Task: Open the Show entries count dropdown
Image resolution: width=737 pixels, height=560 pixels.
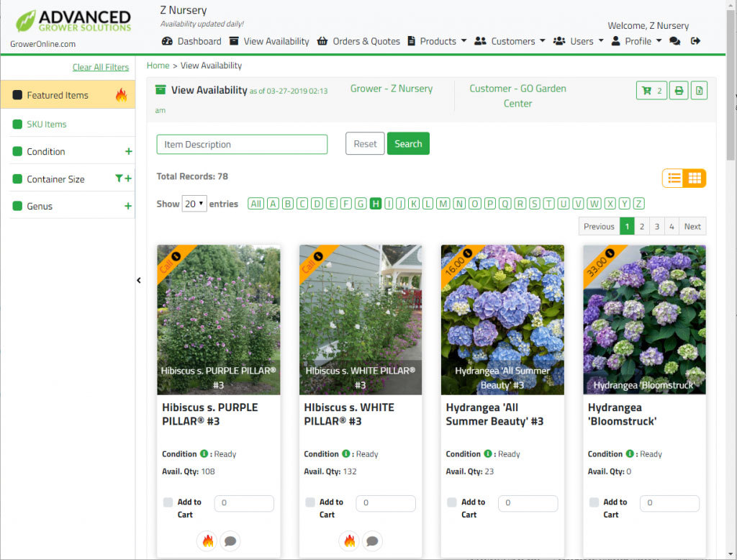Action: click(194, 204)
